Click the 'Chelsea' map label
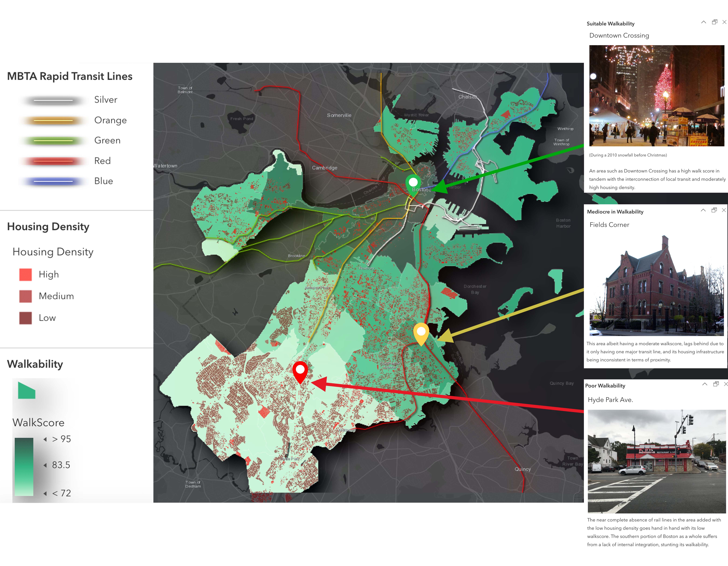The height and width of the screenshot is (566, 728). pos(468,97)
